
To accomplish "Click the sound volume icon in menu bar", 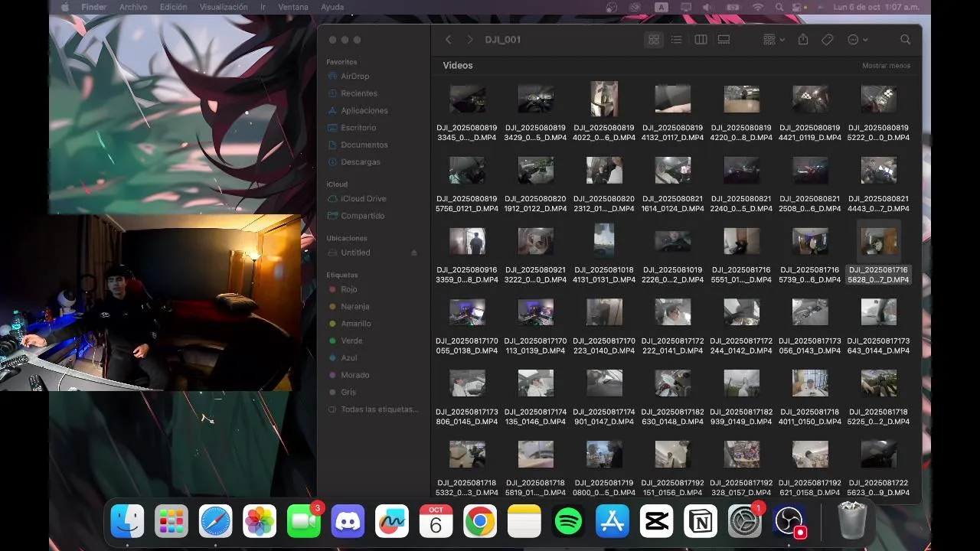I will pyautogui.click(x=707, y=7).
